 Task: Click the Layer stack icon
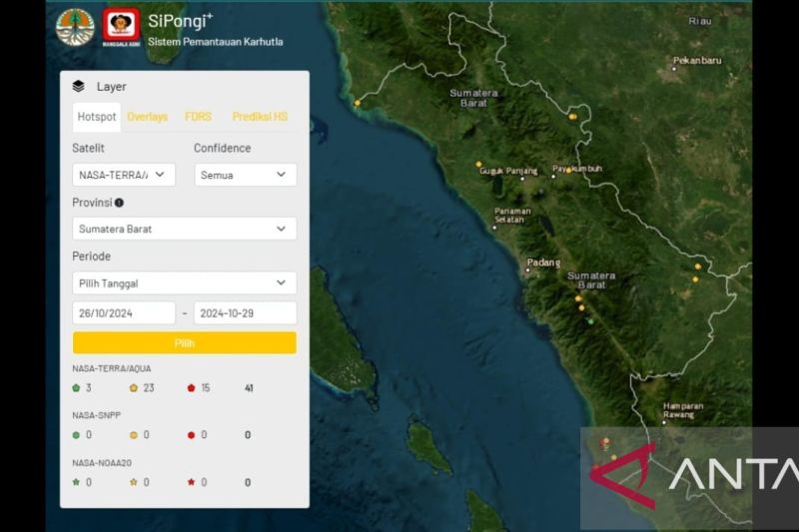pos(79,87)
